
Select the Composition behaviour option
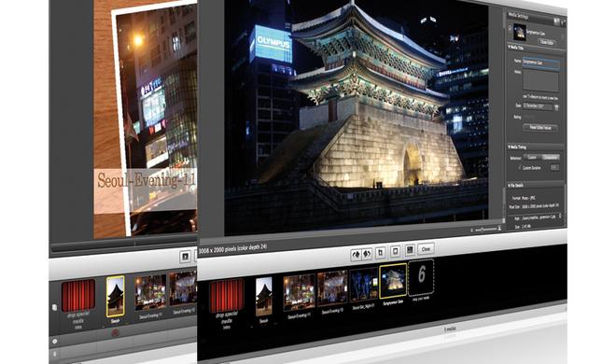[x=550, y=158]
